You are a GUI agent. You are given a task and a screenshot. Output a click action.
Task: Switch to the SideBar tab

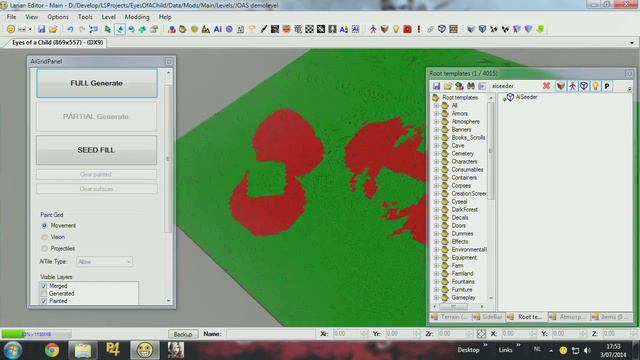click(x=487, y=317)
